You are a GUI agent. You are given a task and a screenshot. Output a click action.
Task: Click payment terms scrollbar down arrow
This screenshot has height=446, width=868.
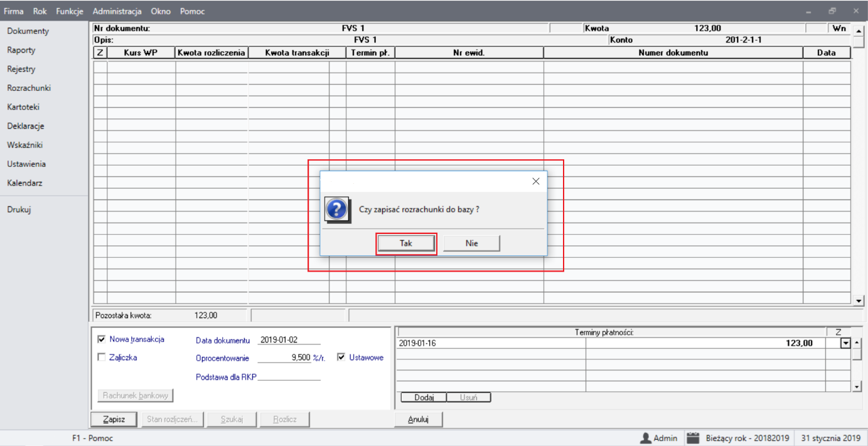[x=857, y=387]
